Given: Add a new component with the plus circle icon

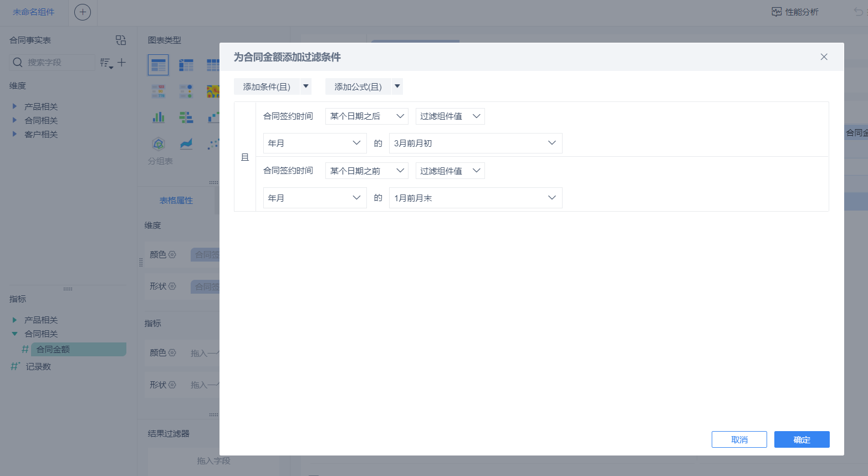Looking at the screenshot, I should click(x=83, y=12).
